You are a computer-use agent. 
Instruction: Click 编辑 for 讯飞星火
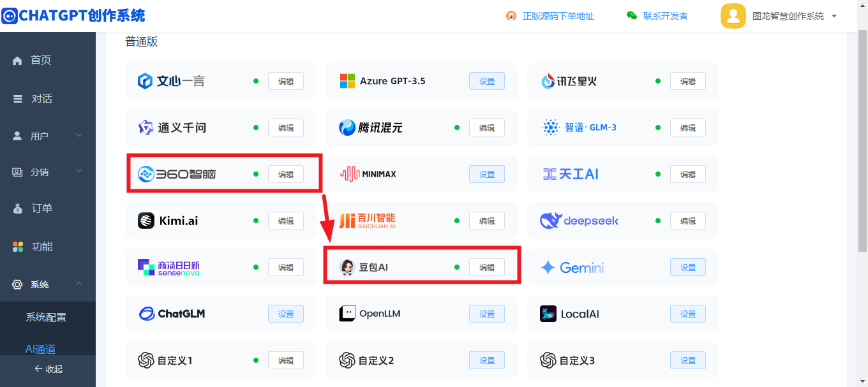click(x=688, y=81)
